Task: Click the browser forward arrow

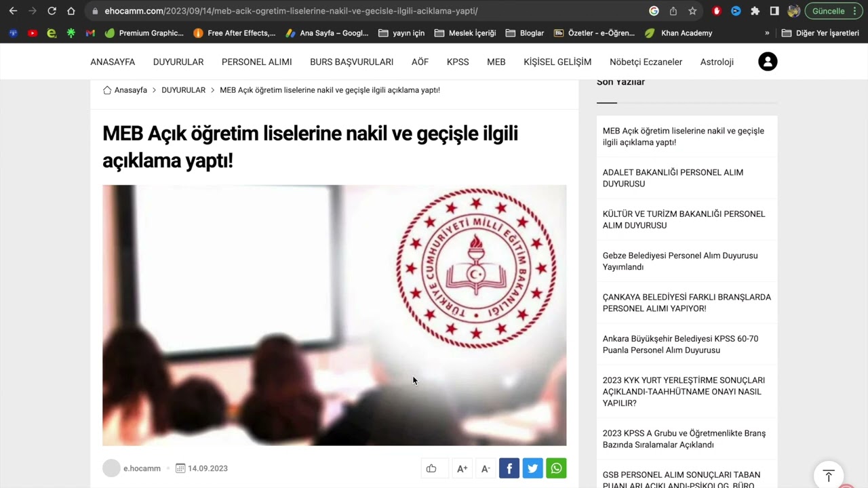Action: 32,11
